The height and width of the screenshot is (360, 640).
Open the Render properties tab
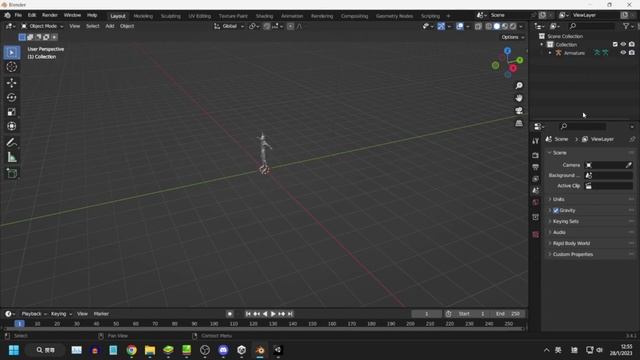point(536,155)
